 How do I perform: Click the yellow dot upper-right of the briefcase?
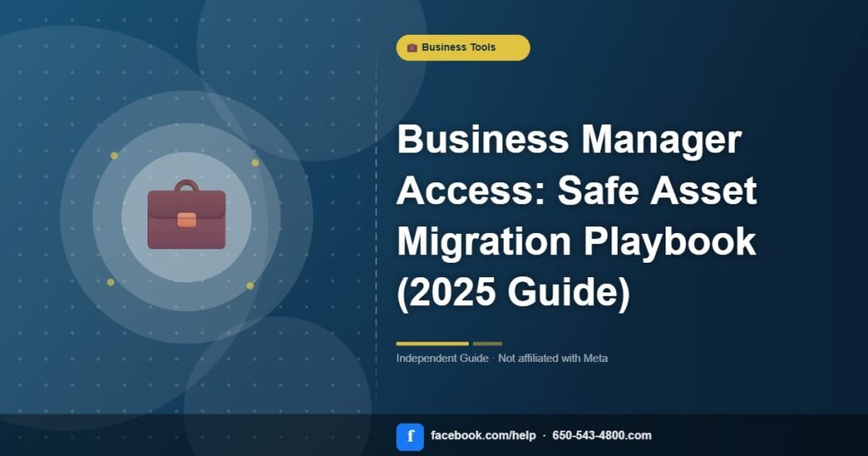[255, 163]
